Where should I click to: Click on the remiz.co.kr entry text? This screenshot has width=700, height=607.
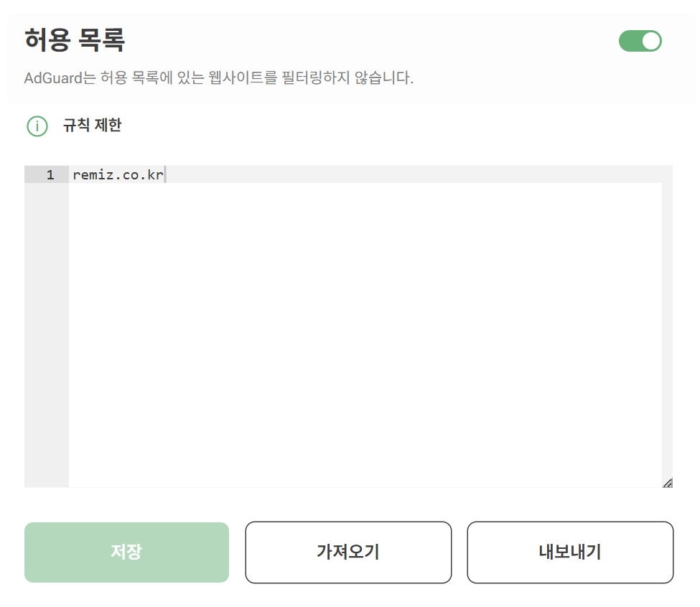point(118,175)
